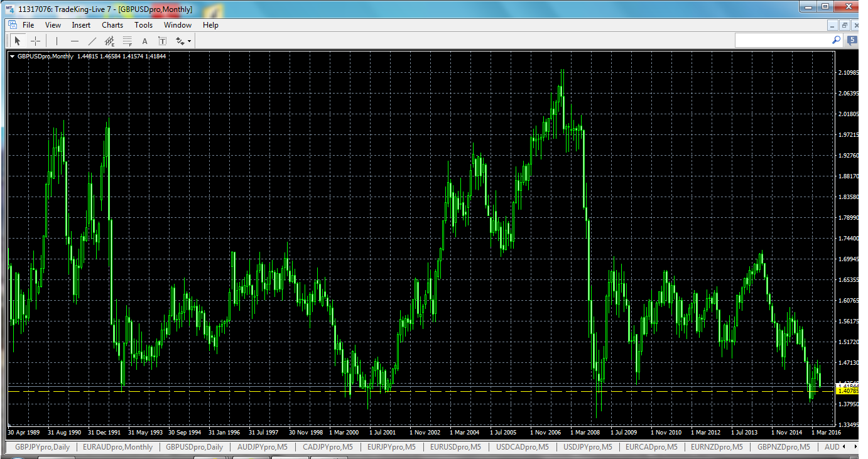This screenshot has width=868, height=459.
Task: Switch back to the standard cursor tool
Action: [17, 40]
